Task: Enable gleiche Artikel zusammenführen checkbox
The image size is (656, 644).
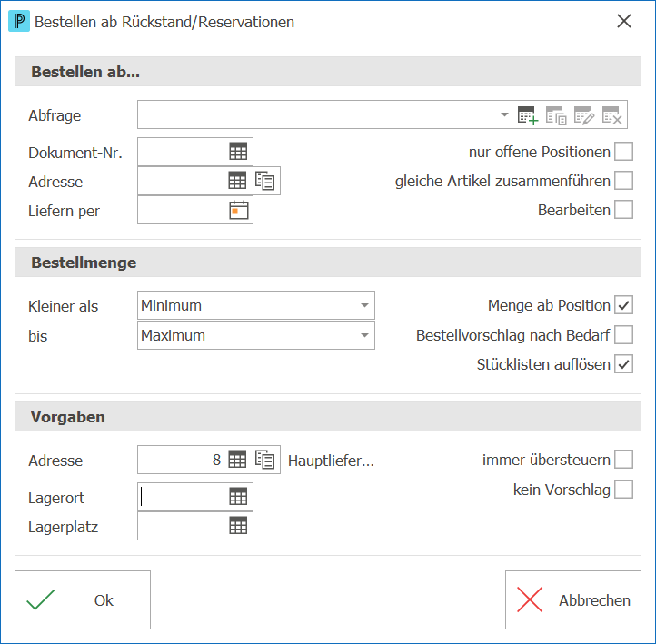Action: click(x=623, y=181)
